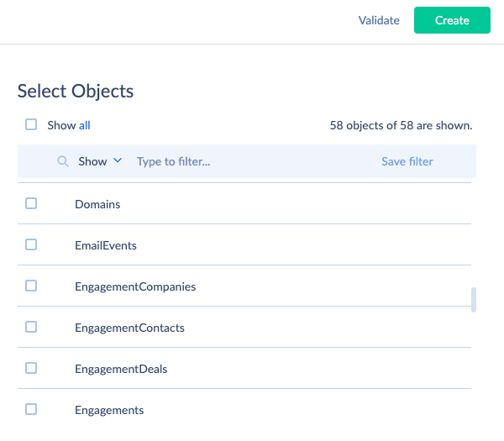Click the objects list scrollbar thumb

pos(474,300)
